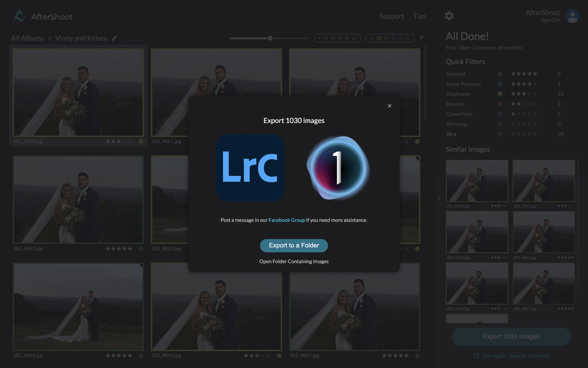
Task: Open the Support menu item
Action: click(x=392, y=16)
